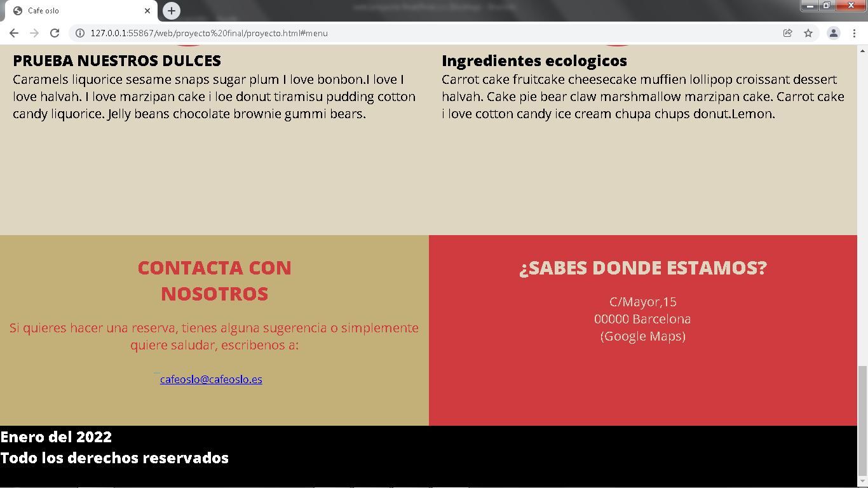Open the Chrome profile menu
The height and width of the screenshot is (488, 868).
click(x=834, y=33)
